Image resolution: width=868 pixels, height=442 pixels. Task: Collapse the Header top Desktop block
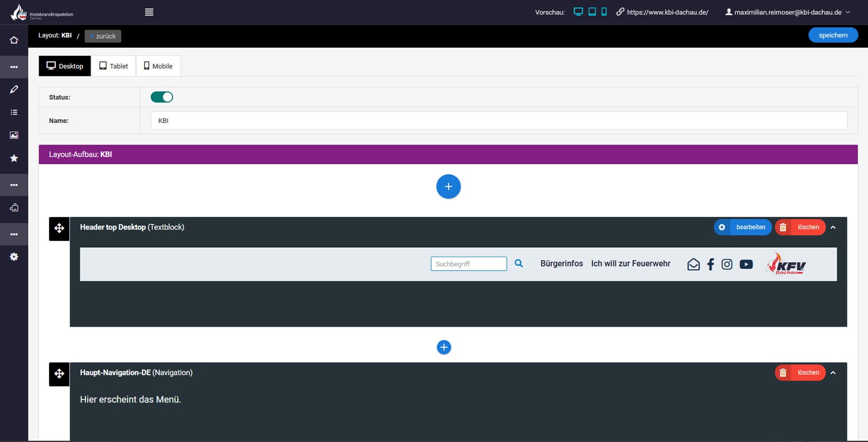tap(833, 228)
